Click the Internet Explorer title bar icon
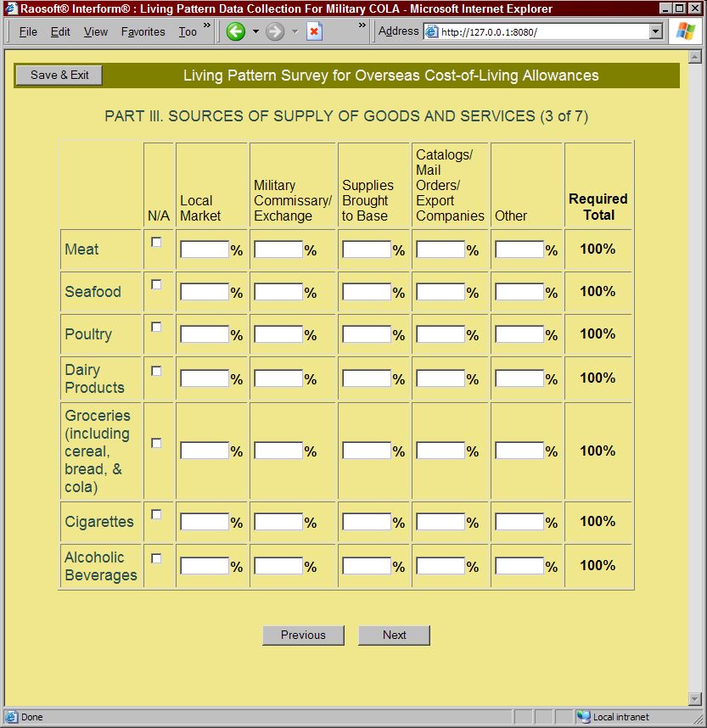This screenshot has width=707, height=728. coord(11,8)
